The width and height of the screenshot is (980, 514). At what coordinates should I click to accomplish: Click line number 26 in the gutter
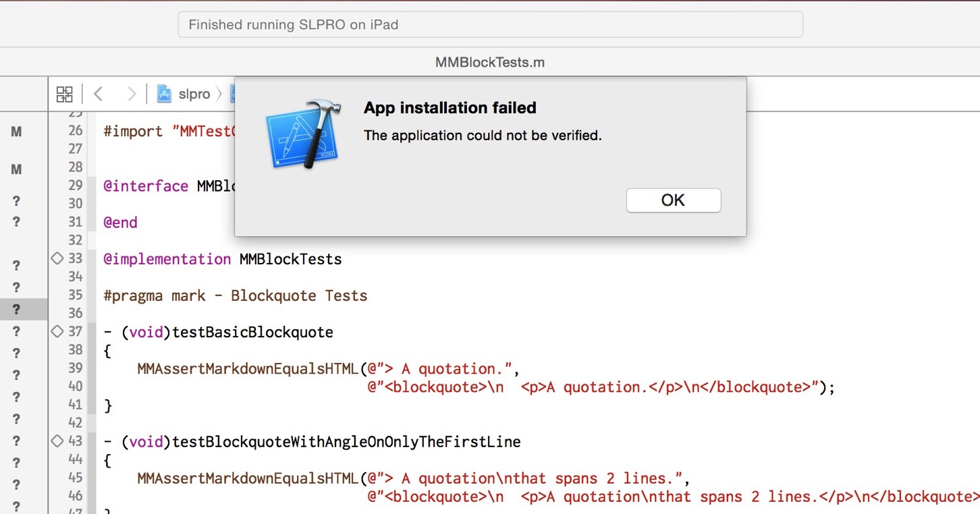[x=75, y=130]
